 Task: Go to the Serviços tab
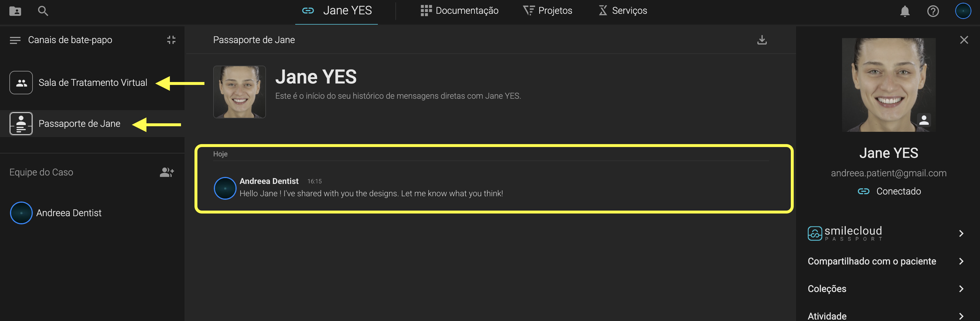tap(623, 11)
